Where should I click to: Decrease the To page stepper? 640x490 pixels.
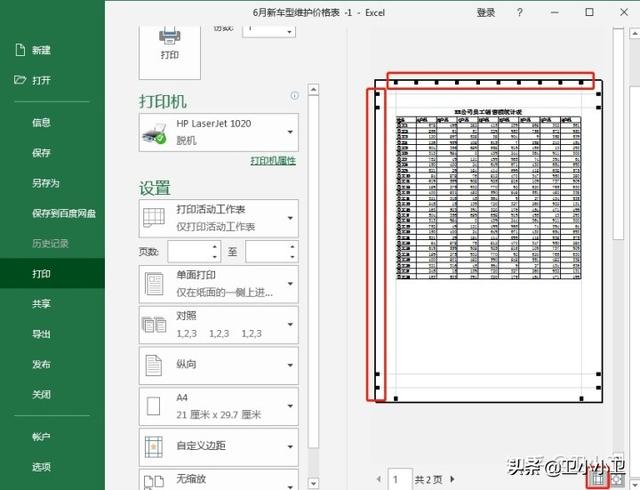(x=292, y=257)
